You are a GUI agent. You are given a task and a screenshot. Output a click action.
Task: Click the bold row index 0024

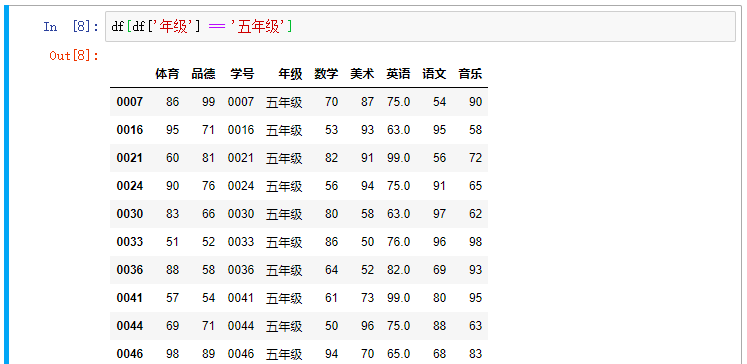[x=130, y=186]
